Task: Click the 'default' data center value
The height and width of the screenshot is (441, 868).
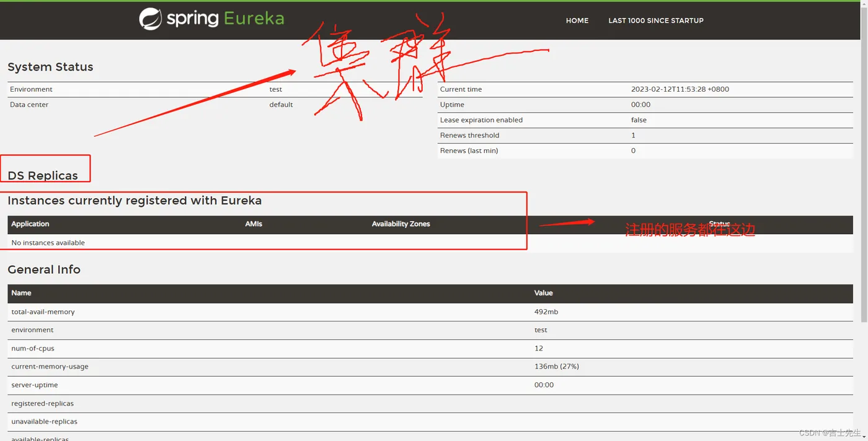Action: tap(281, 105)
